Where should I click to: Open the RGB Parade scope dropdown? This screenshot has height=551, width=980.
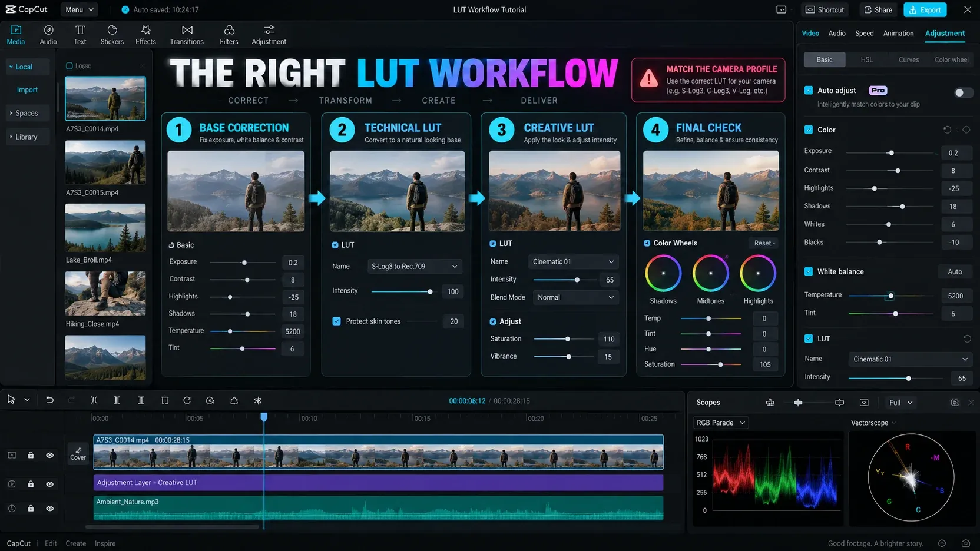click(x=721, y=423)
